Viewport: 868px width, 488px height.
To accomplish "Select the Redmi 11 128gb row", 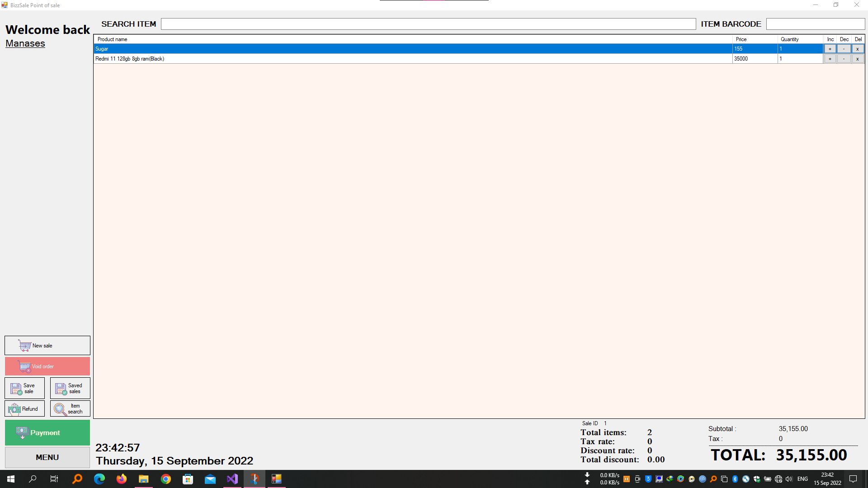I will (x=316, y=59).
